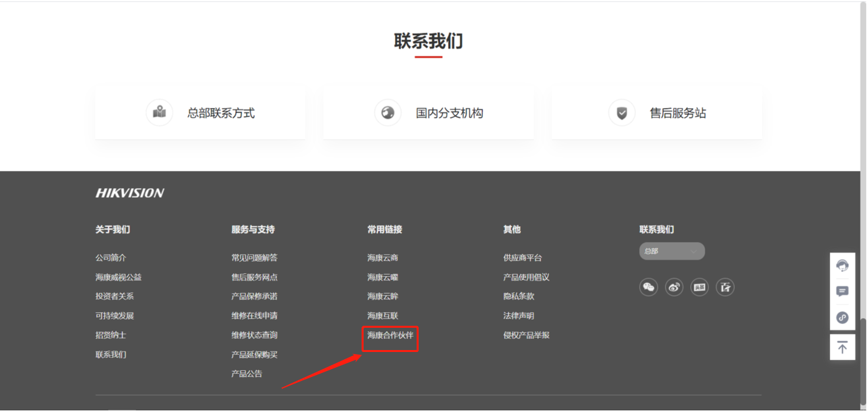Open 售后服务网点 link
868x411 pixels.
254,277
